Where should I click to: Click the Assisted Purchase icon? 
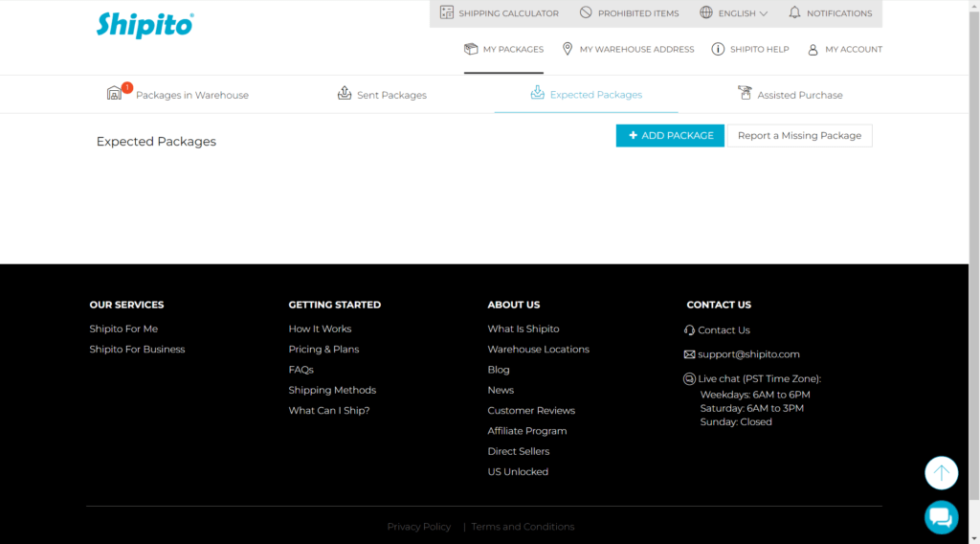pyautogui.click(x=745, y=93)
